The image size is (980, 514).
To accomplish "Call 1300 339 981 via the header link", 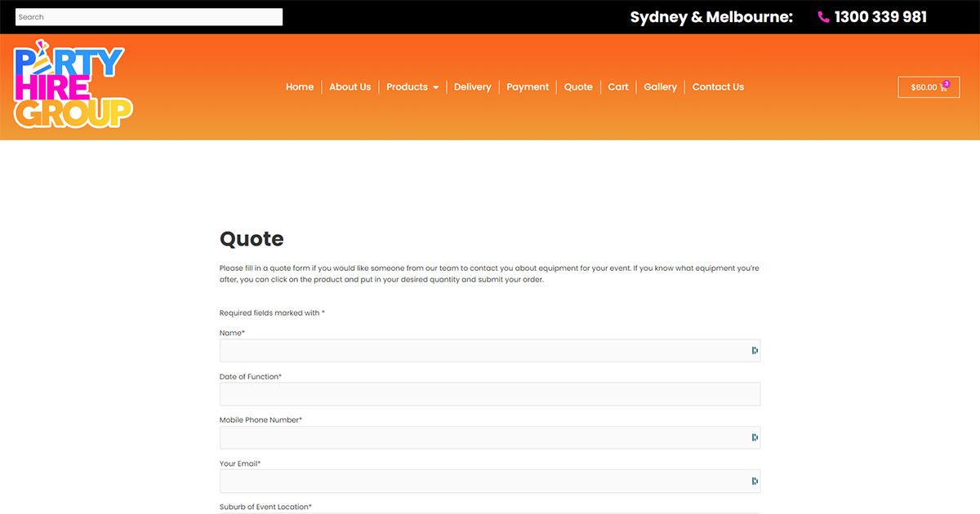I will [x=880, y=16].
